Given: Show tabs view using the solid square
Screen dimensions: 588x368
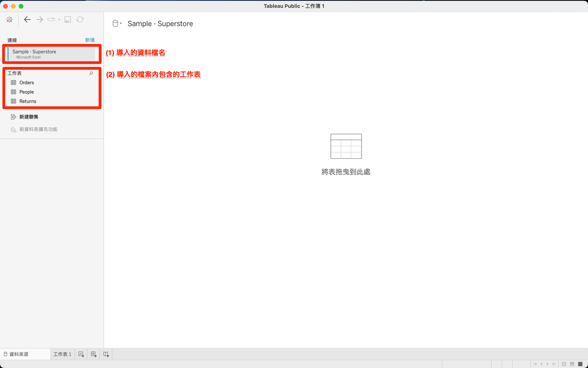Looking at the screenshot, I should 580,364.
